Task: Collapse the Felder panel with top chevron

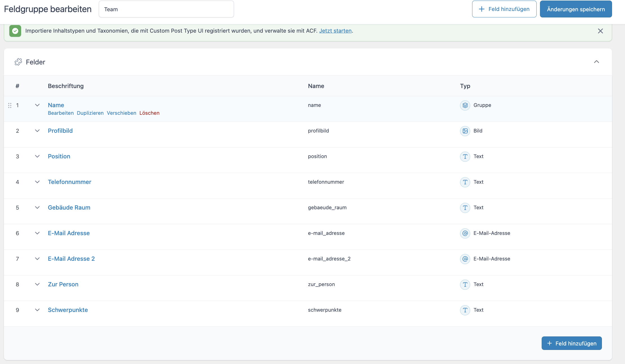Action: click(x=596, y=62)
